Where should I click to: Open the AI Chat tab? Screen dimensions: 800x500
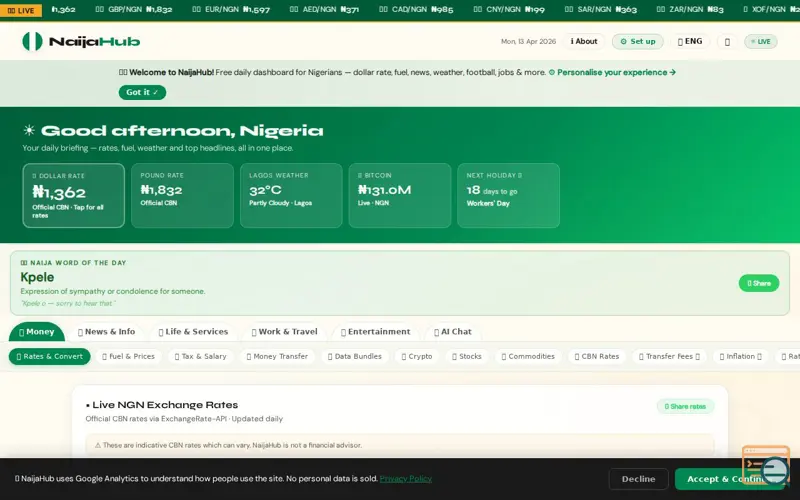point(453,332)
